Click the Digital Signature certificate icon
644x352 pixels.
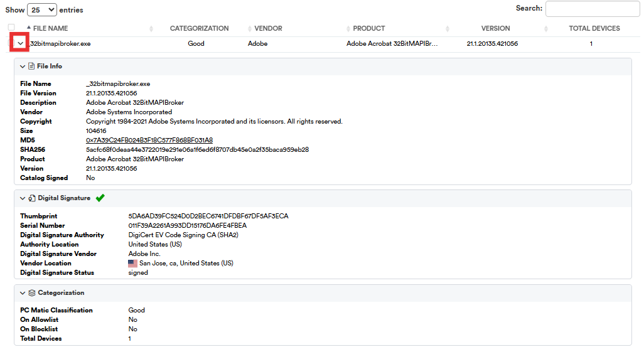(x=32, y=198)
